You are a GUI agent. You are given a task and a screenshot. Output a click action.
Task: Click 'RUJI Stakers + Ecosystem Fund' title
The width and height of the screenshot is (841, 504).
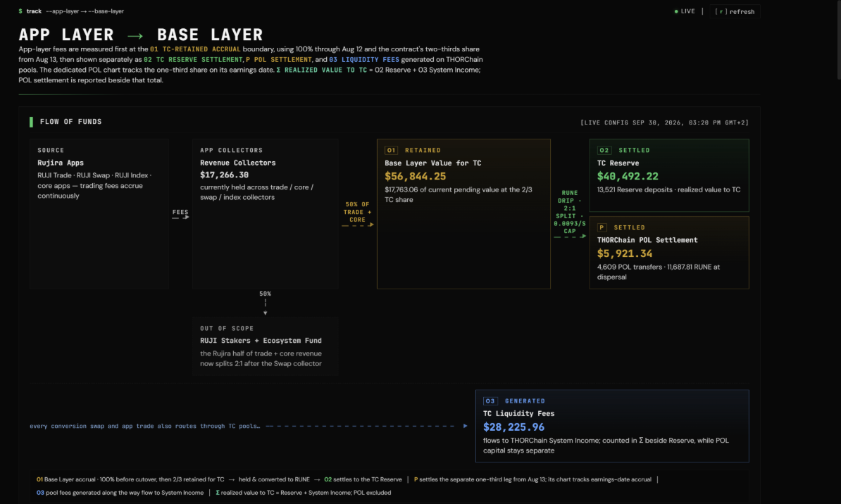click(x=261, y=341)
